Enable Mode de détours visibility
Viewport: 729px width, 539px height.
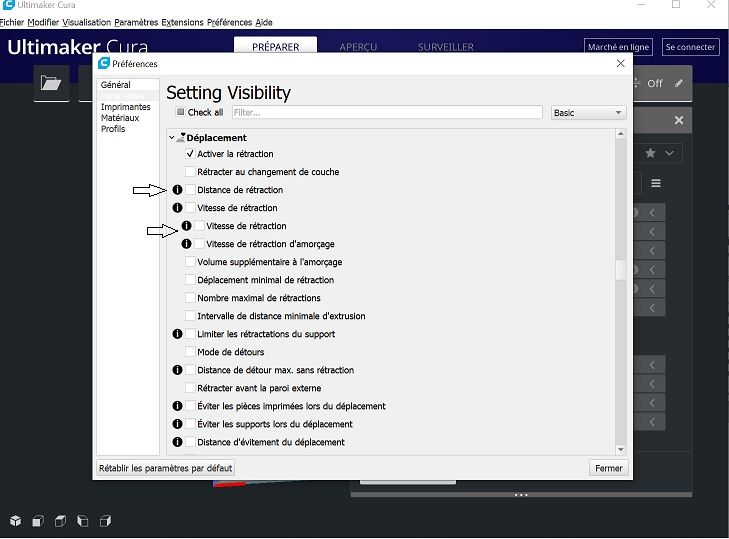click(190, 352)
